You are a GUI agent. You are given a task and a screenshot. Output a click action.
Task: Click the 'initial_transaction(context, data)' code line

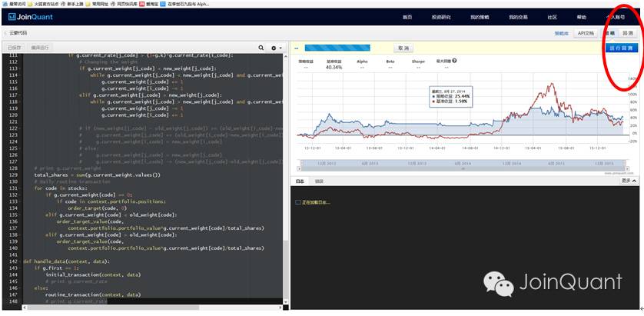93,274
